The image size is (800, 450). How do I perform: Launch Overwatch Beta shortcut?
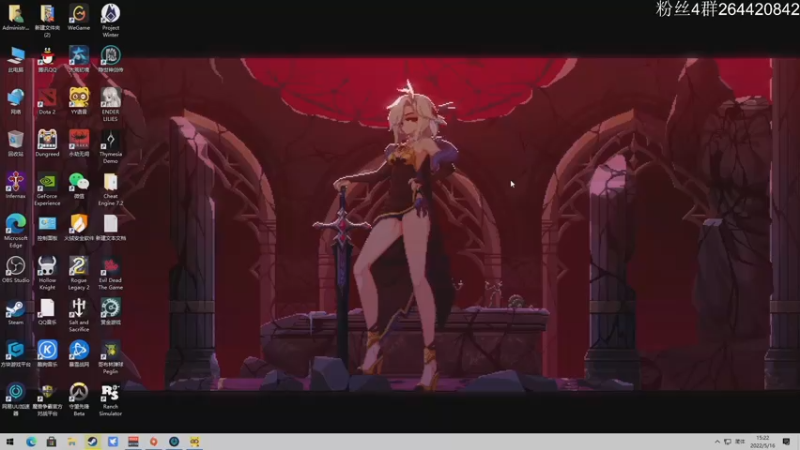coord(79,393)
